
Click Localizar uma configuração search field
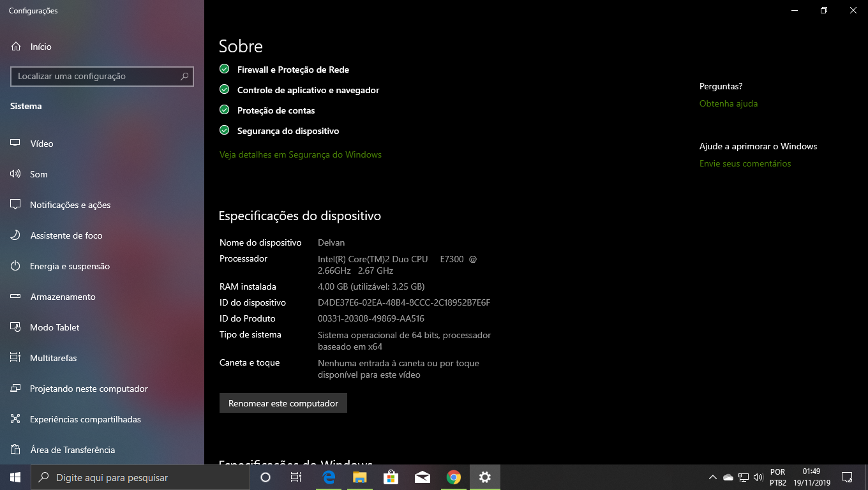point(102,76)
